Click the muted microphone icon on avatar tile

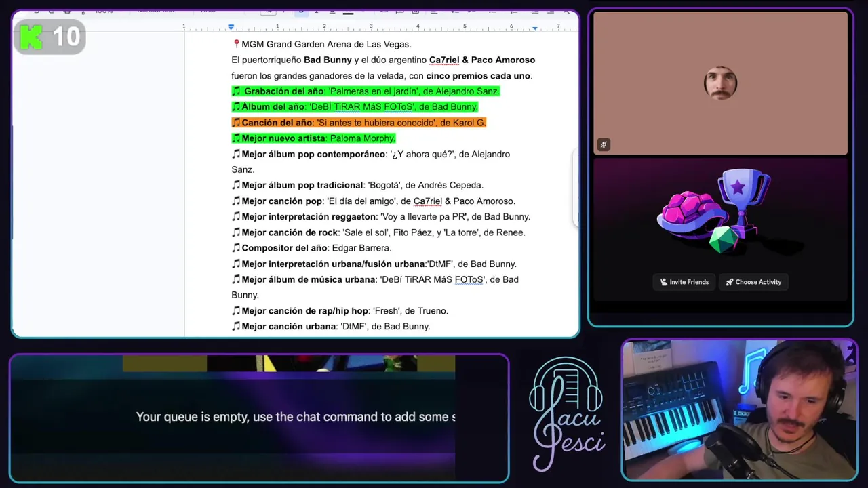pos(603,144)
